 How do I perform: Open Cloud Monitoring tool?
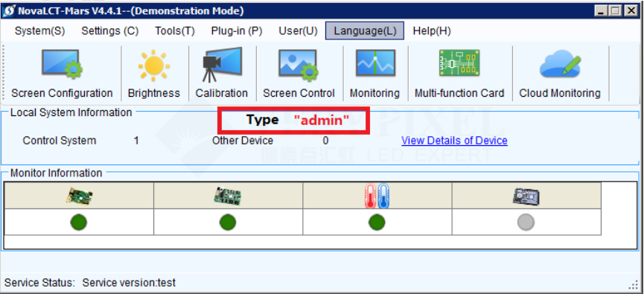(560, 73)
